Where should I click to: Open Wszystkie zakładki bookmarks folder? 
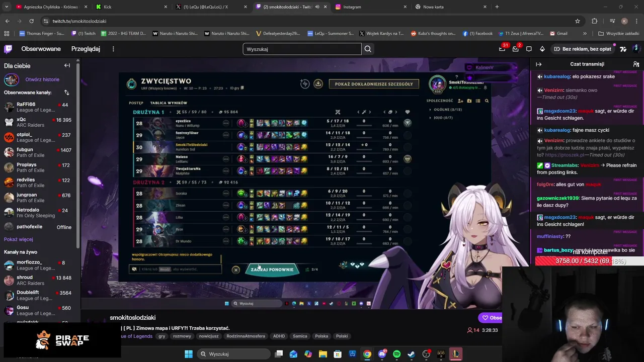(x=618, y=33)
